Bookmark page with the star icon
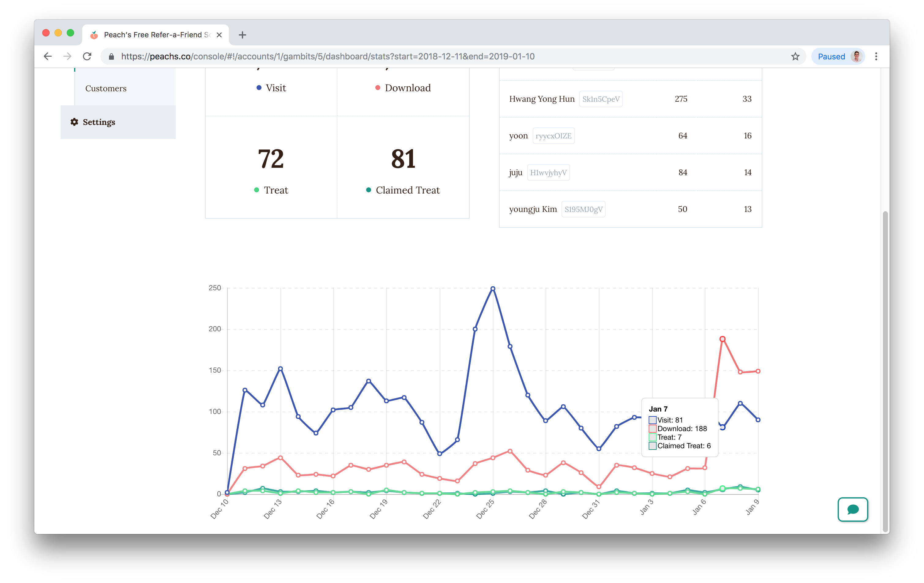This screenshot has height=583, width=924. [795, 57]
